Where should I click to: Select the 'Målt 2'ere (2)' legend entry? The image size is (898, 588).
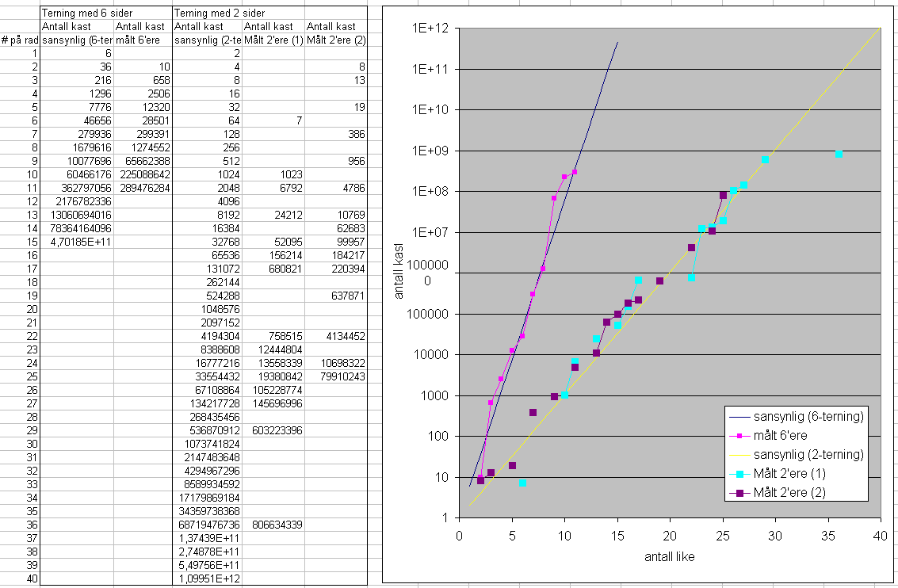778,492
